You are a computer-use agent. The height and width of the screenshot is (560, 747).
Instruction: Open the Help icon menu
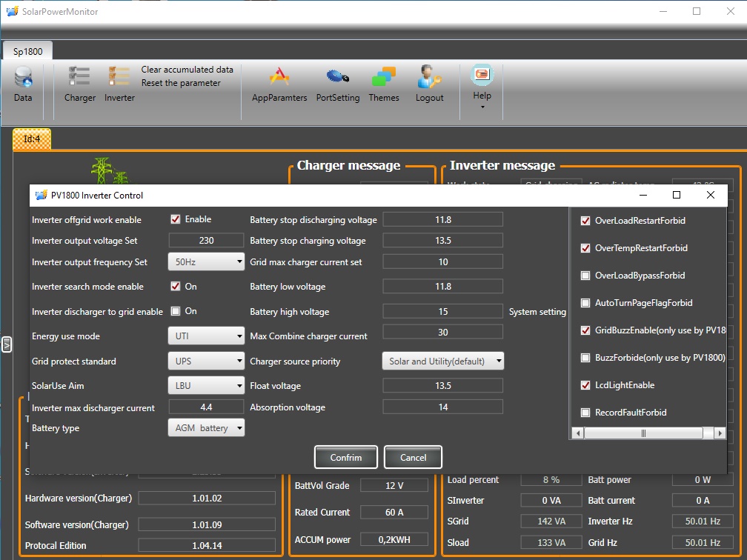click(482, 76)
